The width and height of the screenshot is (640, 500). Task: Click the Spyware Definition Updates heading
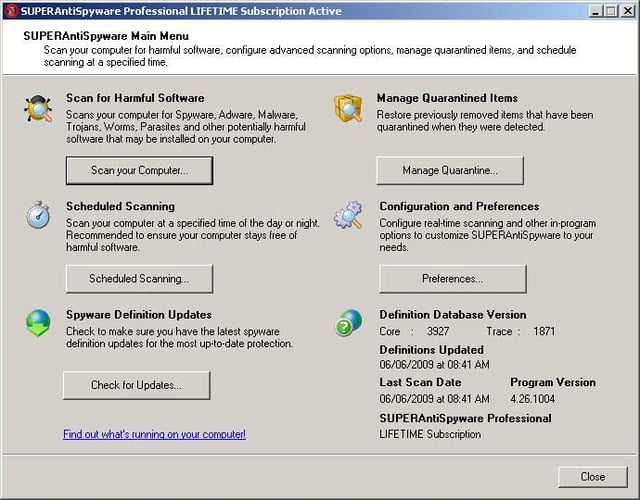139,315
